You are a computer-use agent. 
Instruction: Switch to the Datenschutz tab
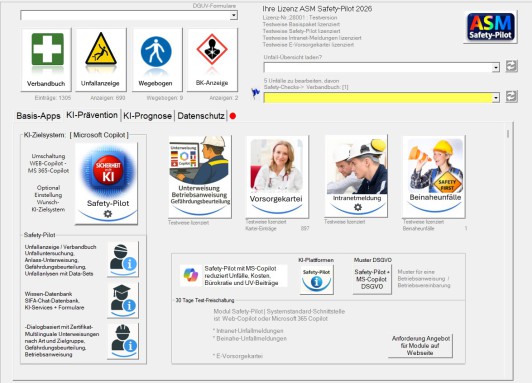click(201, 116)
